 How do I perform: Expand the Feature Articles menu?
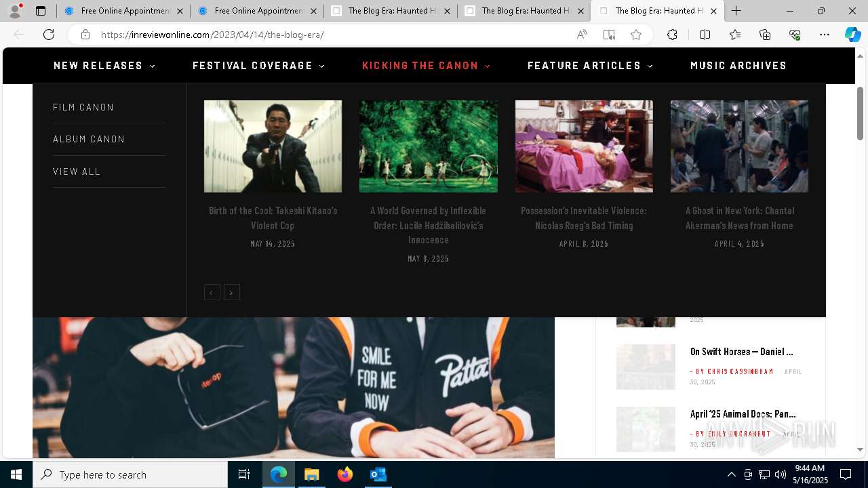click(x=590, y=66)
